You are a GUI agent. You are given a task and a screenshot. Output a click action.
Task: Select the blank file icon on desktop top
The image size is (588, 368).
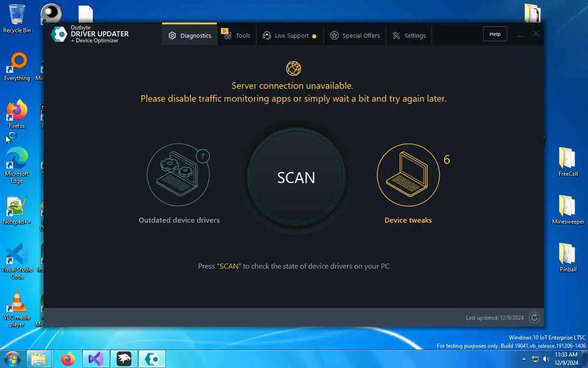[x=86, y=14]
